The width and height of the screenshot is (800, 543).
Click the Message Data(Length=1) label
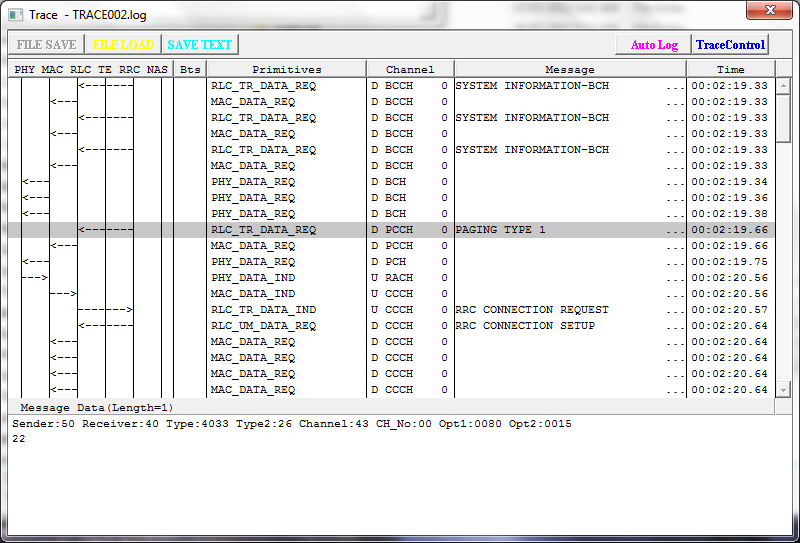(x=97, y=408)
